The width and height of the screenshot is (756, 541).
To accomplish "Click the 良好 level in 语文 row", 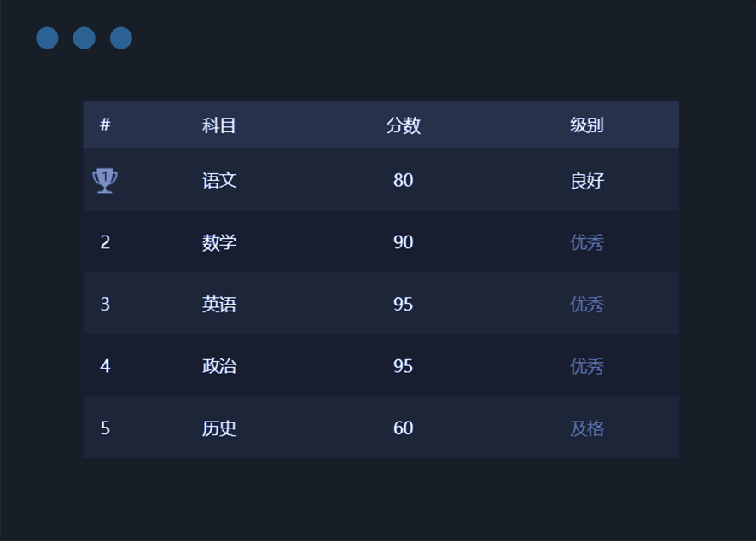I will coord(586,180).
